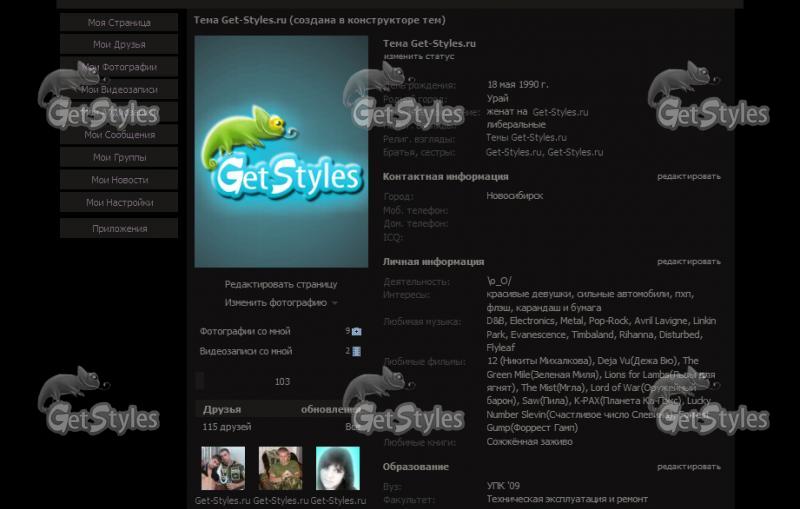This screenshot has width=800, height=509.
Task: Edit Образование section via the редактировать link
Action: [689, 467]
